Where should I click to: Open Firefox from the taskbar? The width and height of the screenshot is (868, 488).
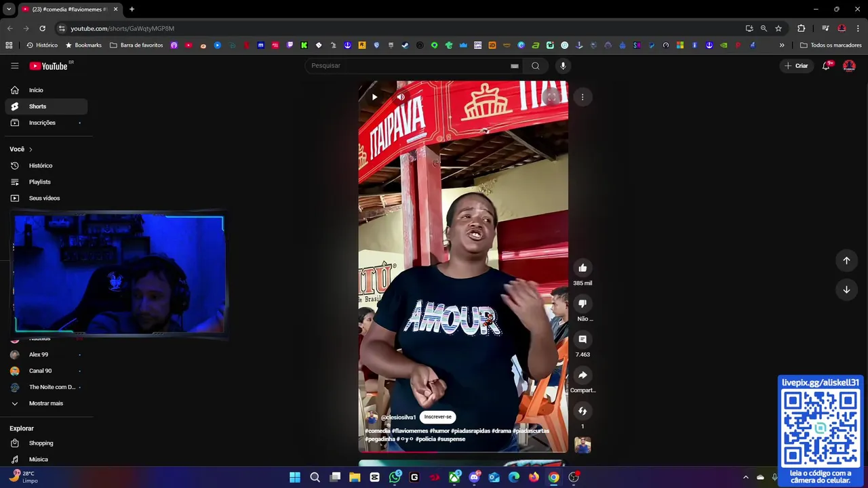[534, 477]
